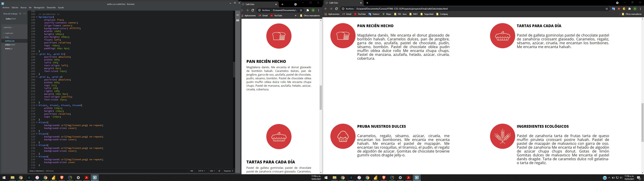Open the cafeOslo project dropdown
Viewport: 644px width, 181px height.
pyautogui.click(x=8, y=27)
